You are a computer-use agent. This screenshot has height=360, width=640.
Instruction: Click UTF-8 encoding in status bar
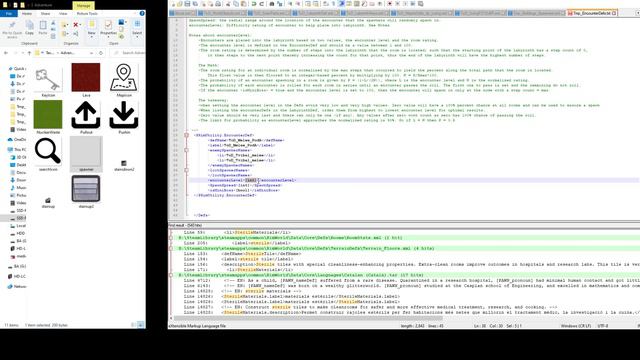coord(603,326)
